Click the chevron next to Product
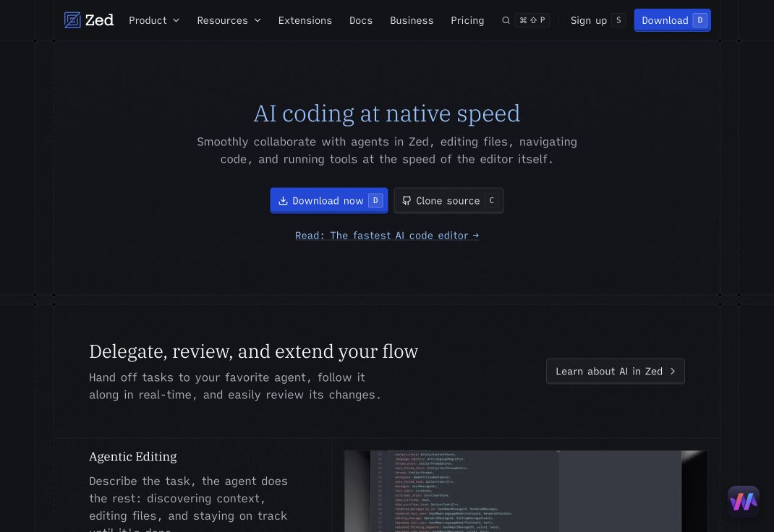This screenshot has width=774, height=532. 176,20
